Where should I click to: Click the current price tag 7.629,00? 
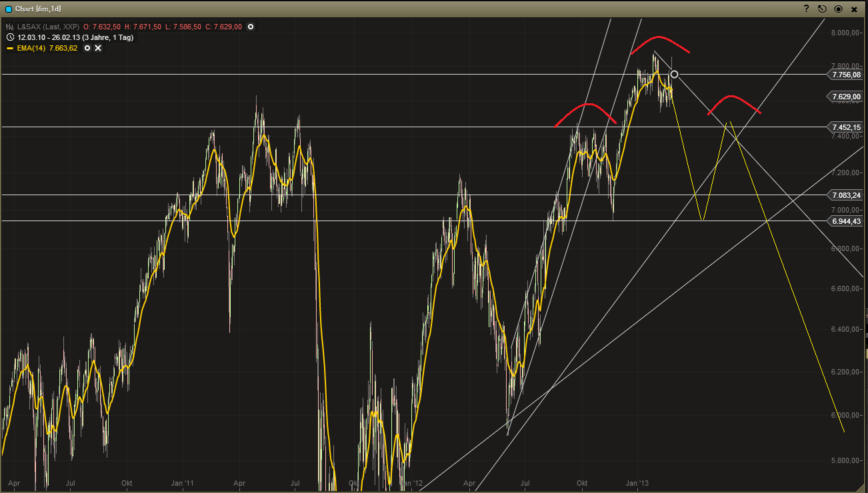[845, 97]
